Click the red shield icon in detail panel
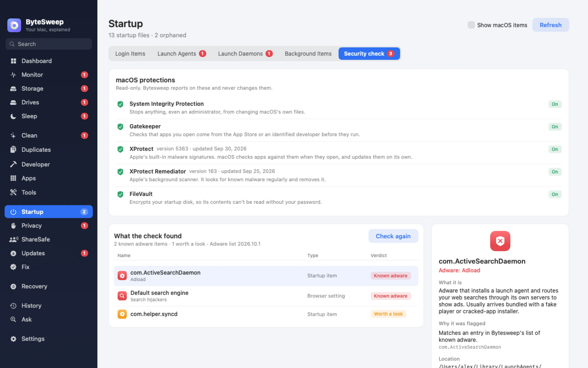 coord(500,241)
